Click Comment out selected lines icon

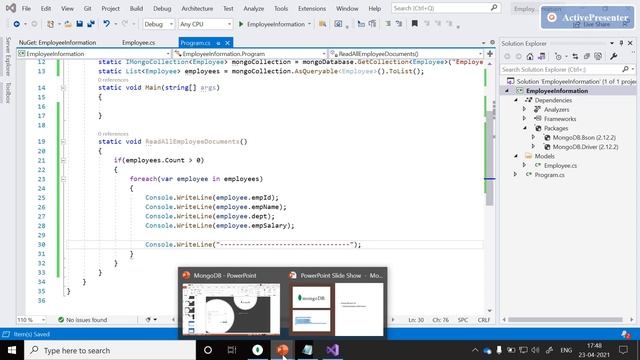(388, 24)
